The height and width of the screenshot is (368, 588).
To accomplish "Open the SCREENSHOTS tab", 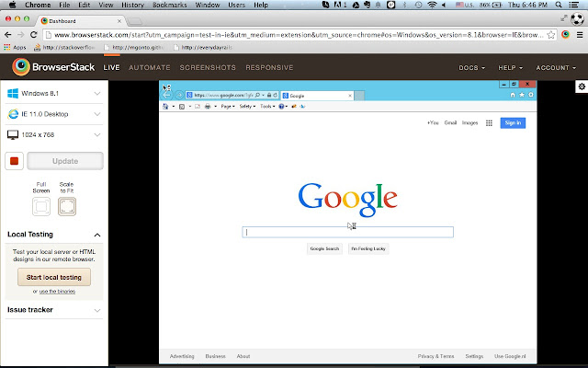I will click(x=208, y=67).
